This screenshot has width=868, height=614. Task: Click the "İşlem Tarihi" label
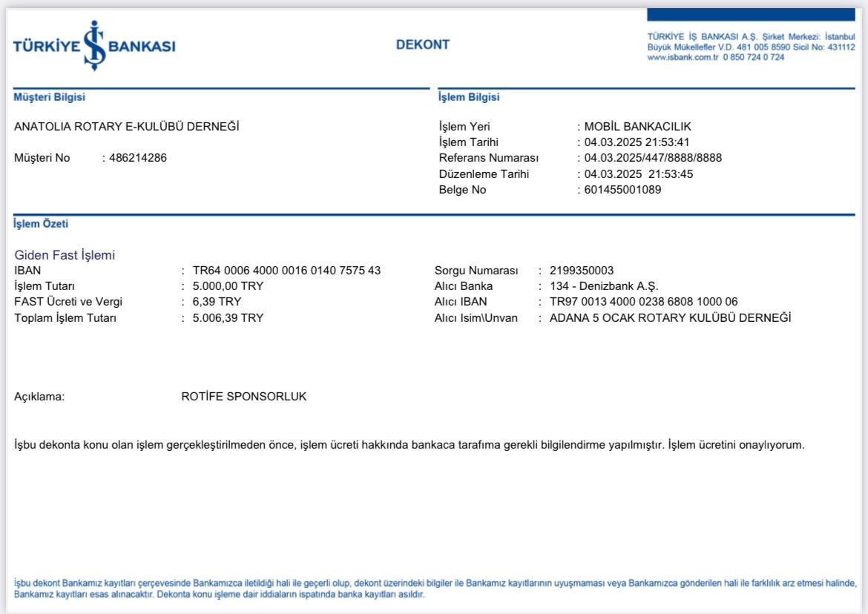pyautogui.click(x=469, y=142)
